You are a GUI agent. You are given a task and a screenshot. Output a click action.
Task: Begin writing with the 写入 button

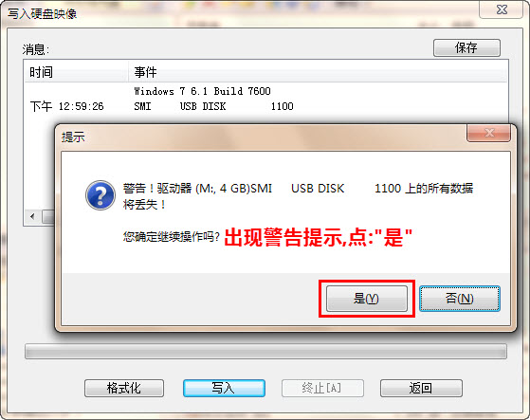pos(224,388)
